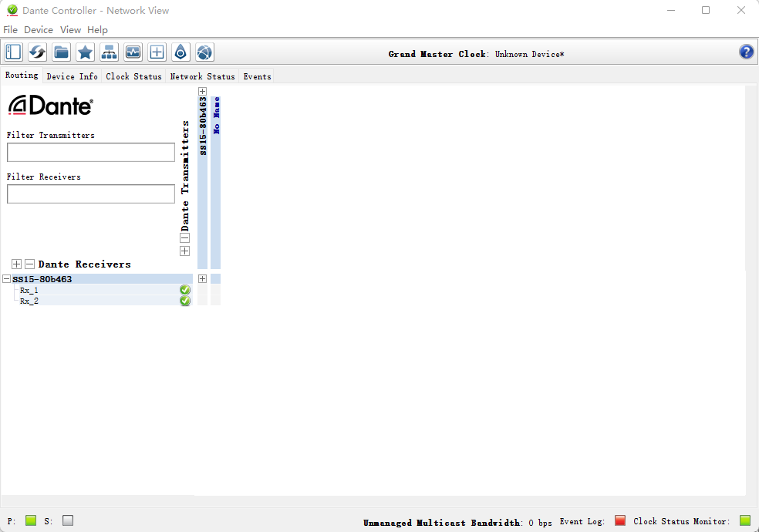Collapse the SS15-80b463 receiver tree node
759x532 pixels.
pyautogui.click(x=7, y=279)
